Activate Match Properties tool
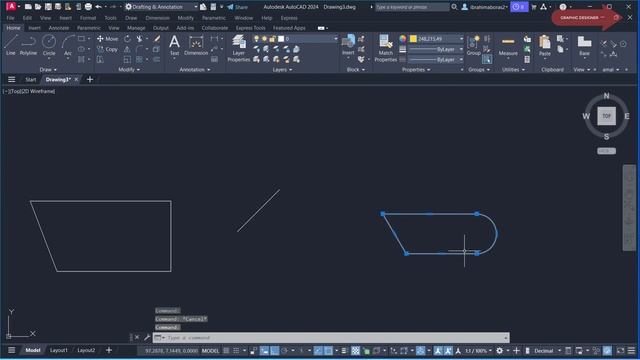 (x=385, y=48)
